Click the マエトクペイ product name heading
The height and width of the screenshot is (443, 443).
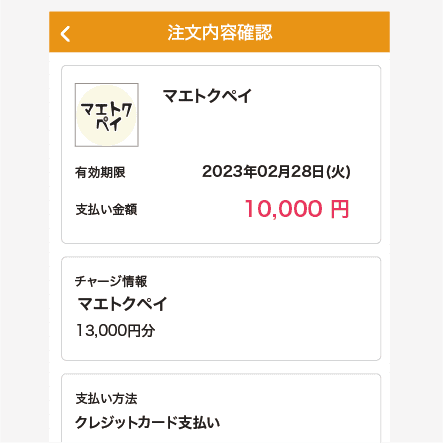[207, 96]
